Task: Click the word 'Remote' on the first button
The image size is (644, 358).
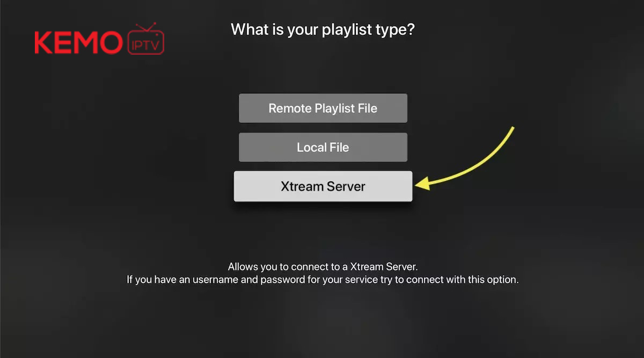Action: (x=288, y=108)
